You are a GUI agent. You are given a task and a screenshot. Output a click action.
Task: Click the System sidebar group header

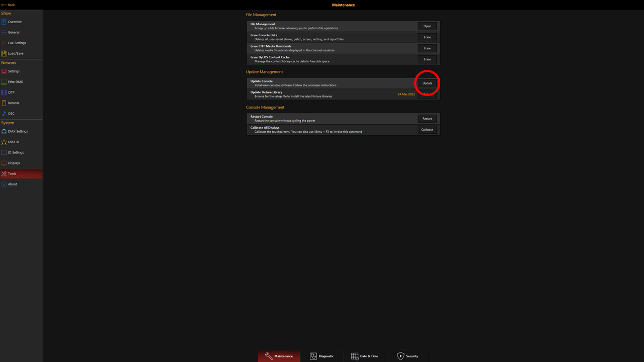click(8, 123)
